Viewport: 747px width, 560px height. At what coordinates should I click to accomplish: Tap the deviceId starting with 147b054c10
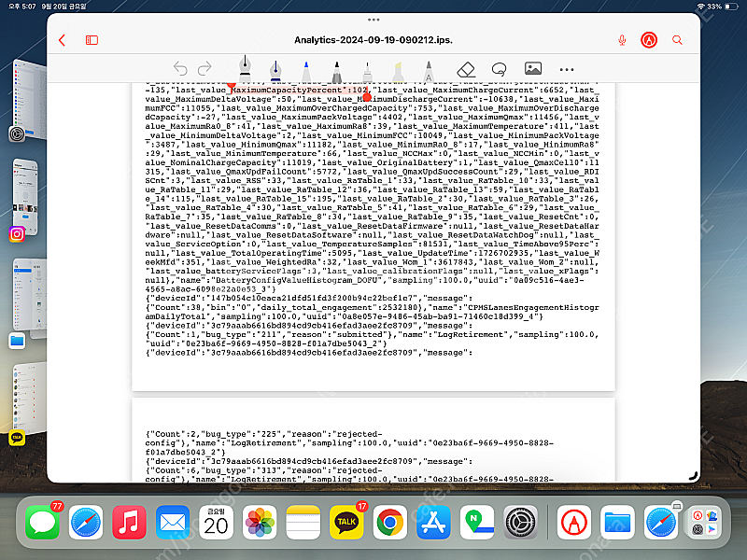[x=314, y=298]
